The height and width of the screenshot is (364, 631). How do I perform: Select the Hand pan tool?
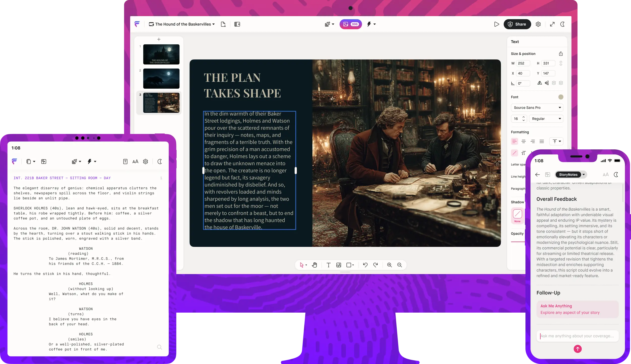pos(314,265)
